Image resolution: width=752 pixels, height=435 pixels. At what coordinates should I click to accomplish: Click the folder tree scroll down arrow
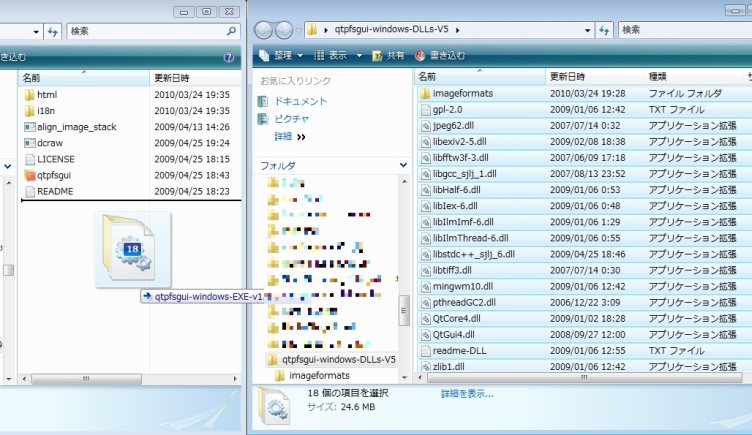(x=404, y=378)
